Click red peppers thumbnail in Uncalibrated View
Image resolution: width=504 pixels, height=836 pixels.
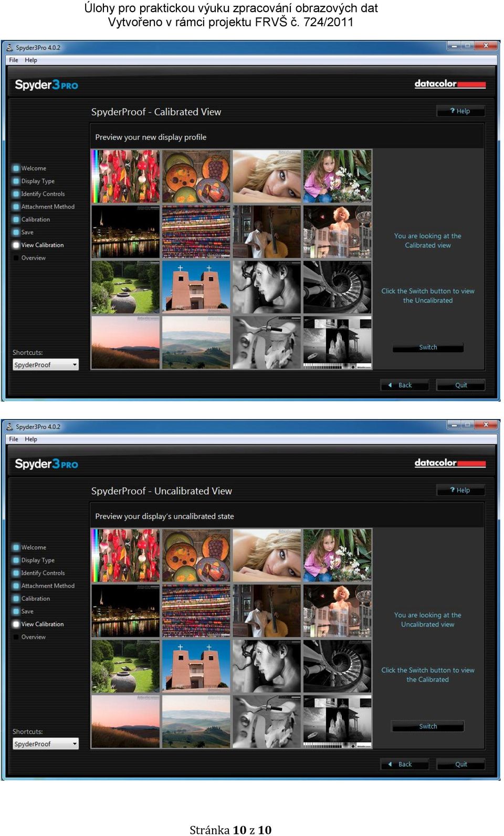[x=125, y=556]
